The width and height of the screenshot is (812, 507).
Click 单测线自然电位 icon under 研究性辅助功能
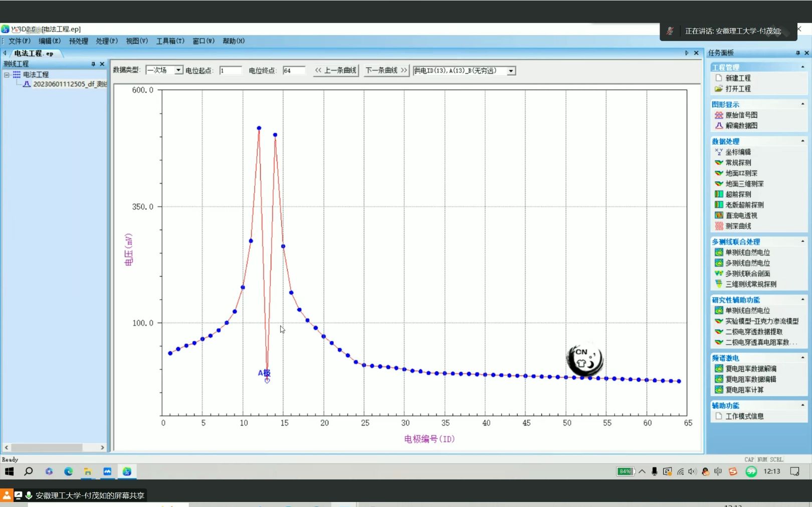719,311
